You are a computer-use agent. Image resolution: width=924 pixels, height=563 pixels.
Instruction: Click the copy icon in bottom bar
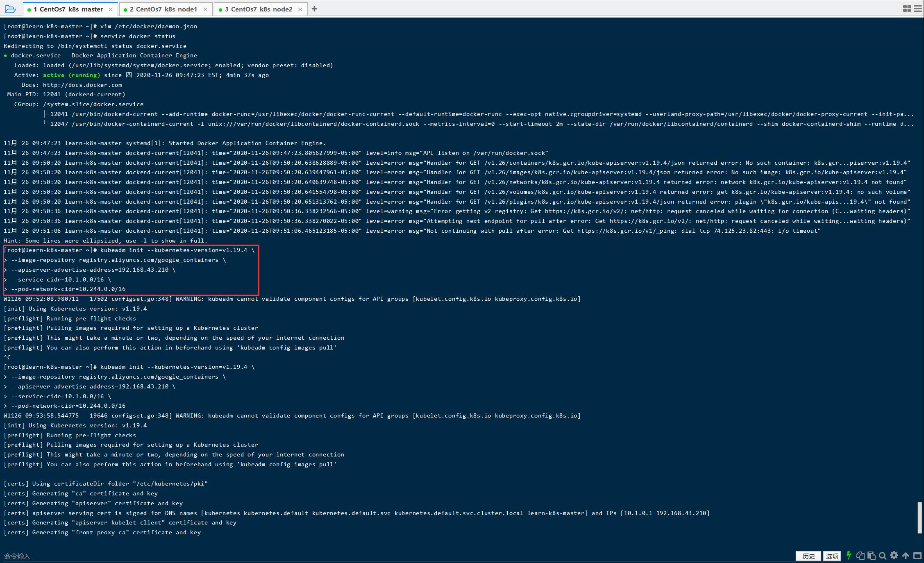[860, 556]
